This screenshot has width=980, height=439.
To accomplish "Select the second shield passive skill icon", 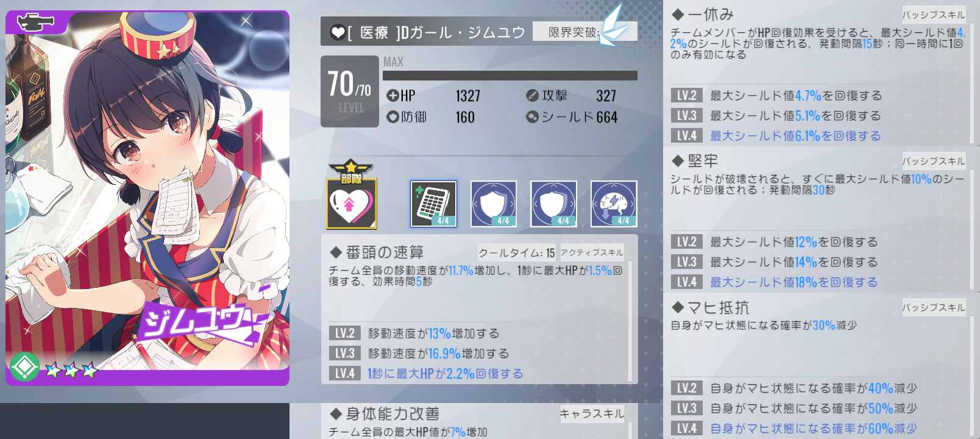I will pyautogui.click(x=553, y=204).
